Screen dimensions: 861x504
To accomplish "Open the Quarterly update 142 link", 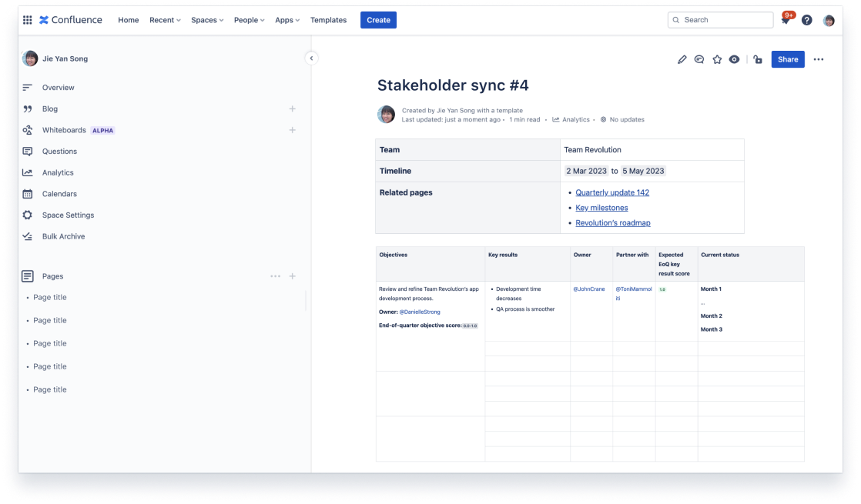I will [x=611, y=192].
